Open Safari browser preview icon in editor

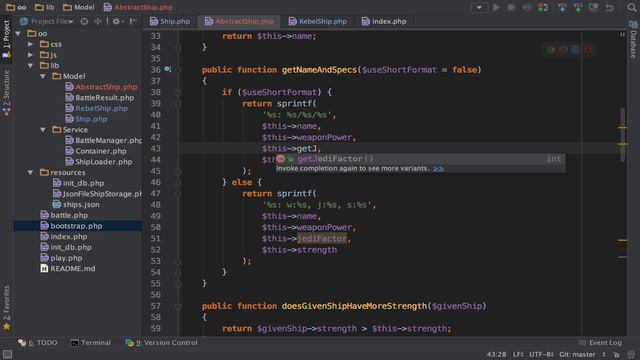[x=576, y=50]
